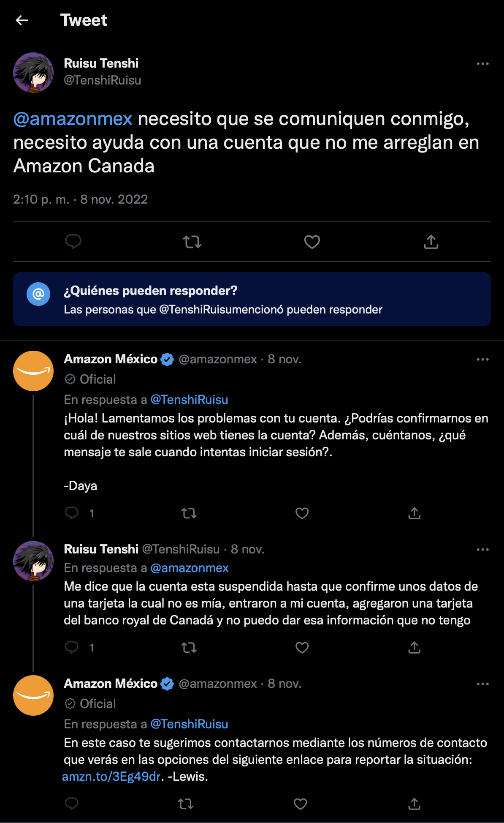
Task: Like the main tweet
Action: point(312,242)
